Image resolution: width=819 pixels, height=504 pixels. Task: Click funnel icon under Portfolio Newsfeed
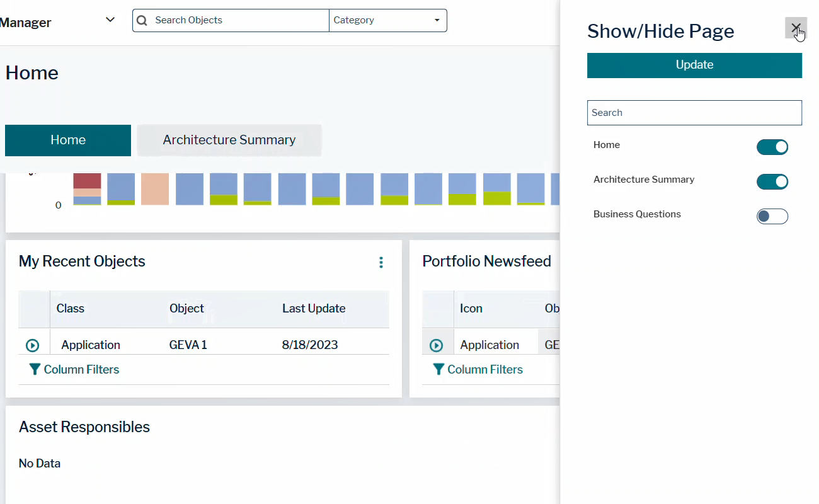pos(438,370)
